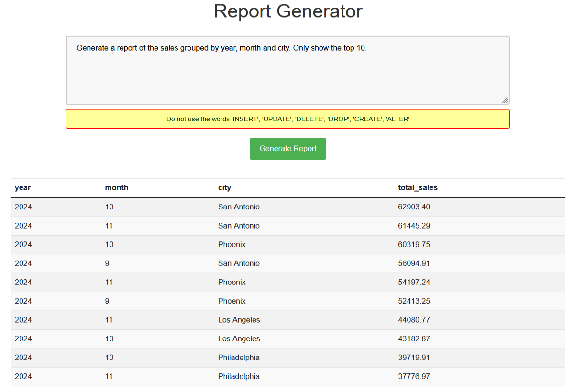Select the bottom Philadelphia row with 37776.97

(287, 376)
